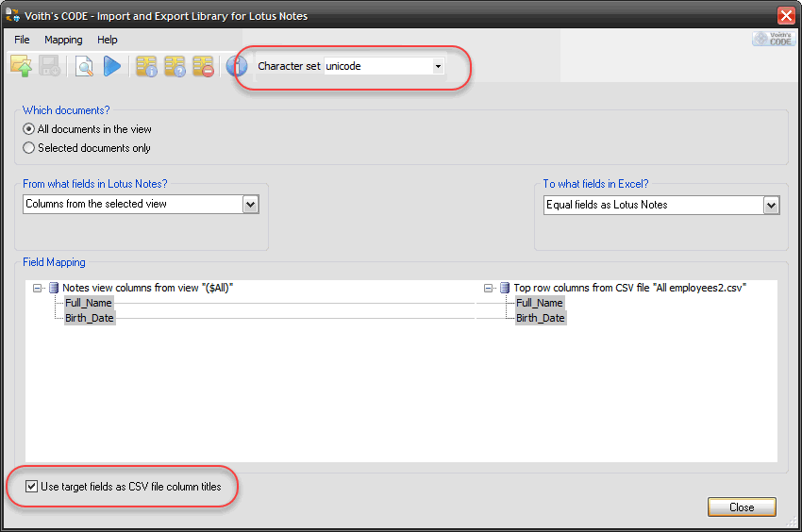Click the Voith's CODE logo at the top right
Image resolution: width=802 pixels, height=532 pixels.
click(x=775, y=39)
